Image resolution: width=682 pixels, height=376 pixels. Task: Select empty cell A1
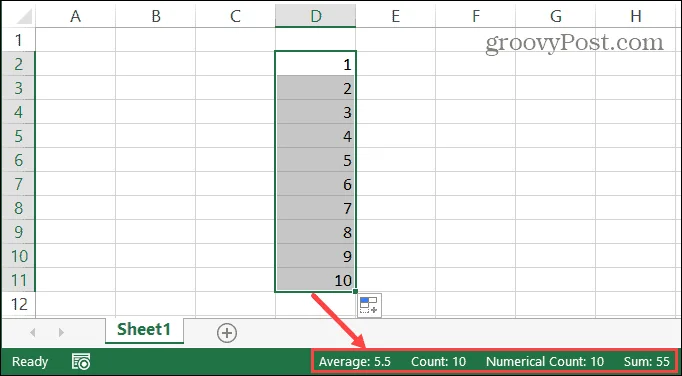tap(76, 40)
